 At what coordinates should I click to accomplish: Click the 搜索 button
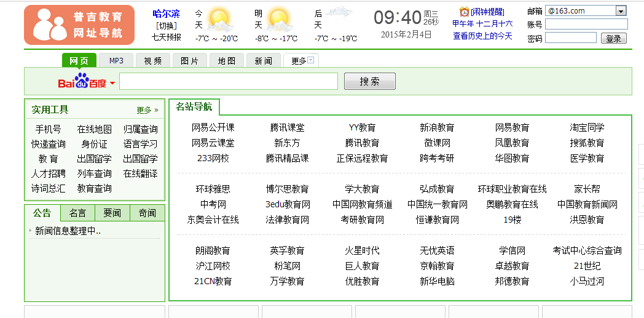370,81
